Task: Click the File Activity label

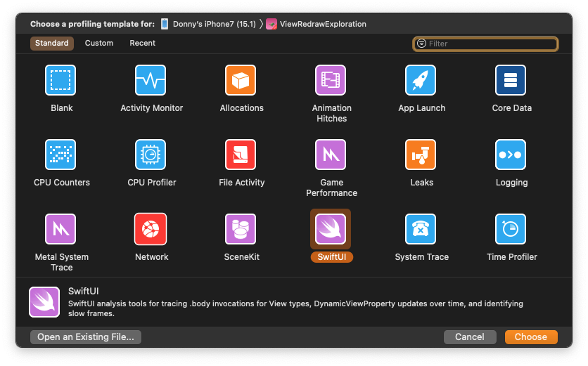Action: click(242, 183)
